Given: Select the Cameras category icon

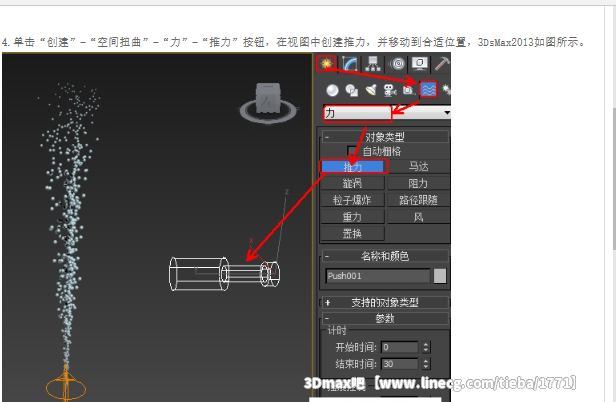Looking at the screenshot, I should [390, 90].
